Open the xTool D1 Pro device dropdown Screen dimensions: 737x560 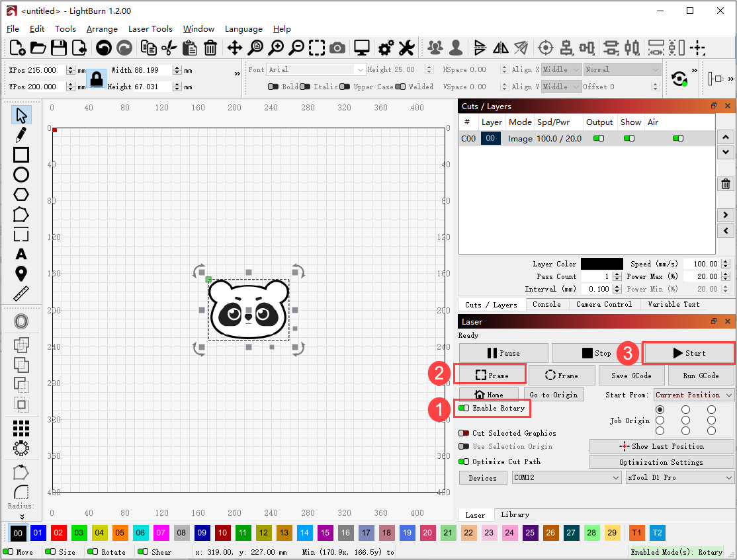tap(679, 477)
